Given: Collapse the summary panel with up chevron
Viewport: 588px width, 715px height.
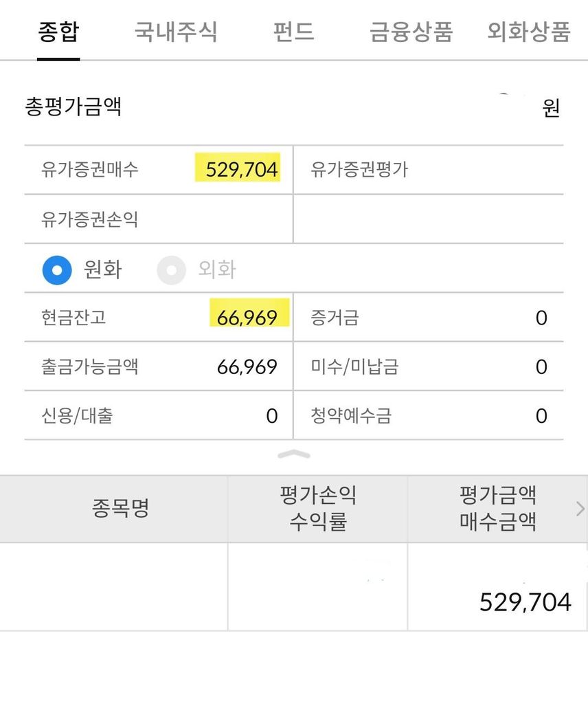Looking at the screenshot, I should coord(294,454).
